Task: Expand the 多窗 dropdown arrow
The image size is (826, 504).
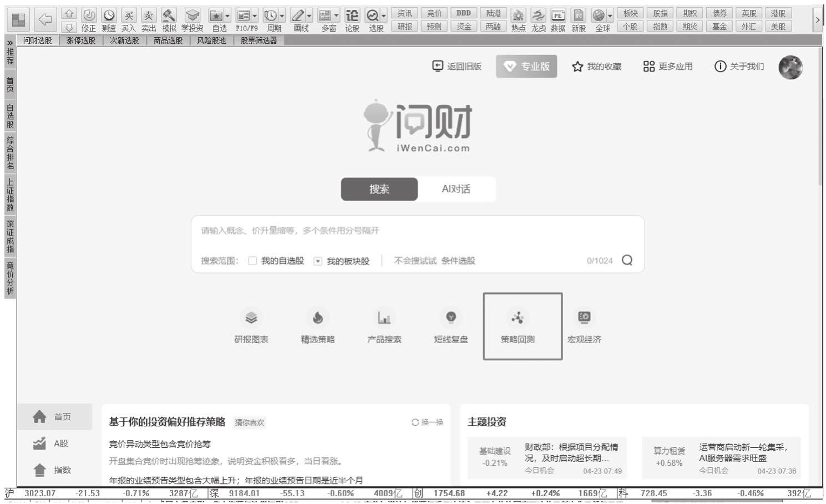Action: 336,16
